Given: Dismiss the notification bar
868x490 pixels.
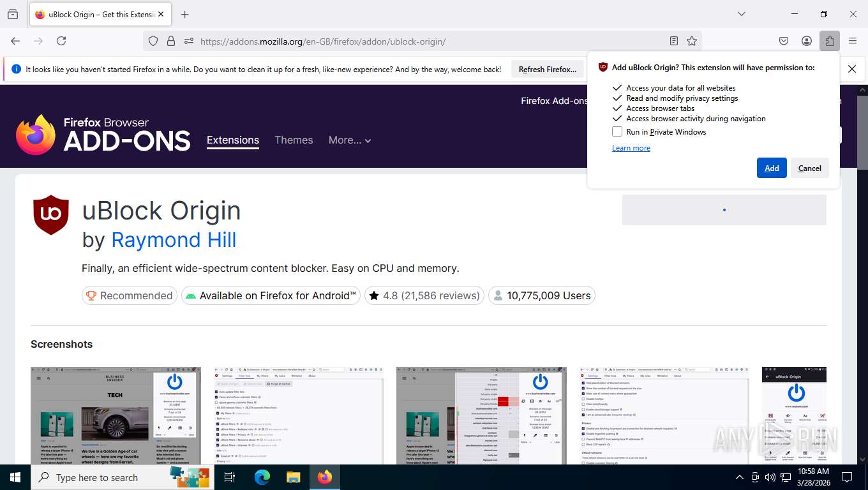Looking at the screenshot, I should click(x=852, y=69).
